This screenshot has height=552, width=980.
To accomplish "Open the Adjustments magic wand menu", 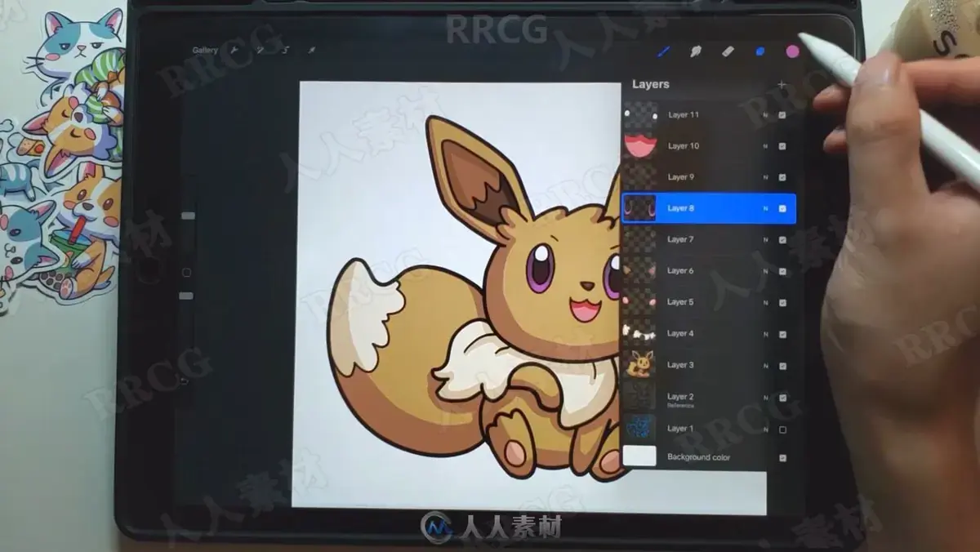I will [x=260, y=51].
